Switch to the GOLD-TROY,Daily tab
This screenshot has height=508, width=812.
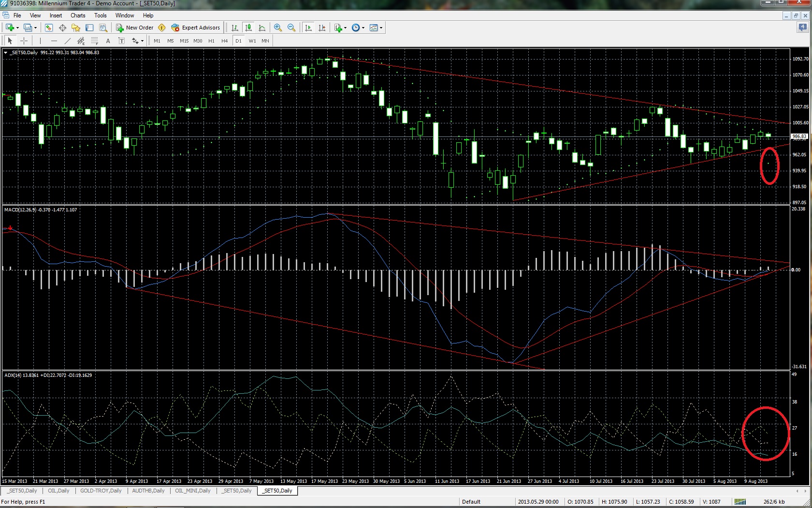pos(101,491)
